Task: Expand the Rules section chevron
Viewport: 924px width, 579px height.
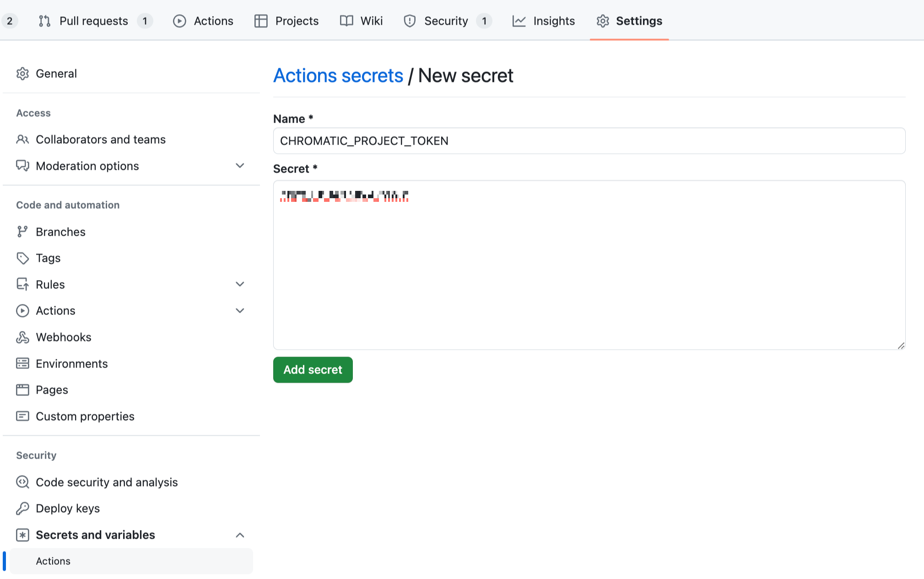Action: coord(240,284)
